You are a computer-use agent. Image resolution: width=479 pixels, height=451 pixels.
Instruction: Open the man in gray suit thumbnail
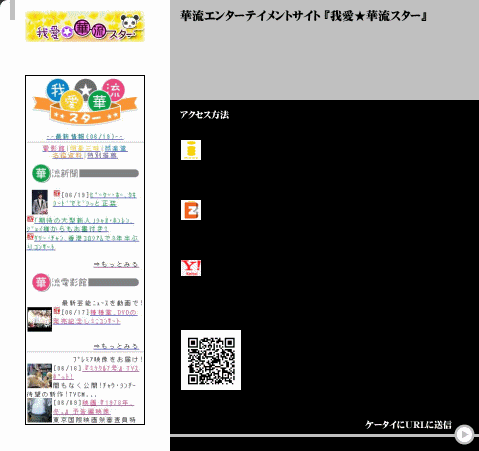40,202
